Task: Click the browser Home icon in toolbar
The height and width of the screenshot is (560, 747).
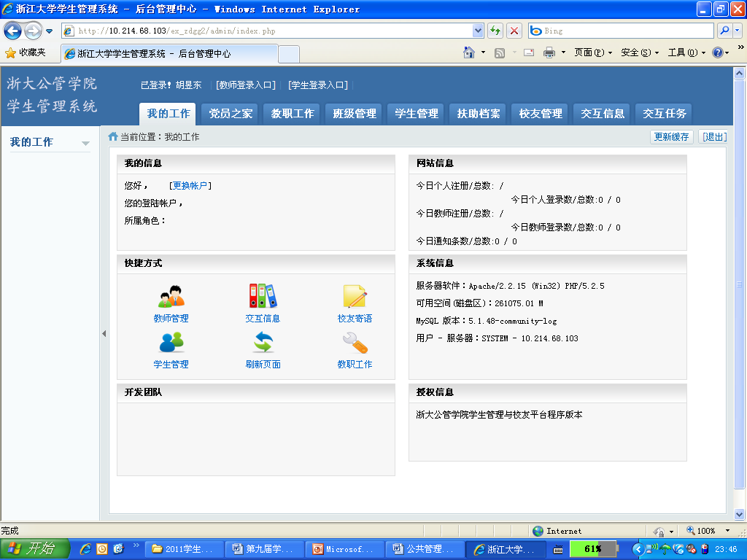Action: coord(471,52)
